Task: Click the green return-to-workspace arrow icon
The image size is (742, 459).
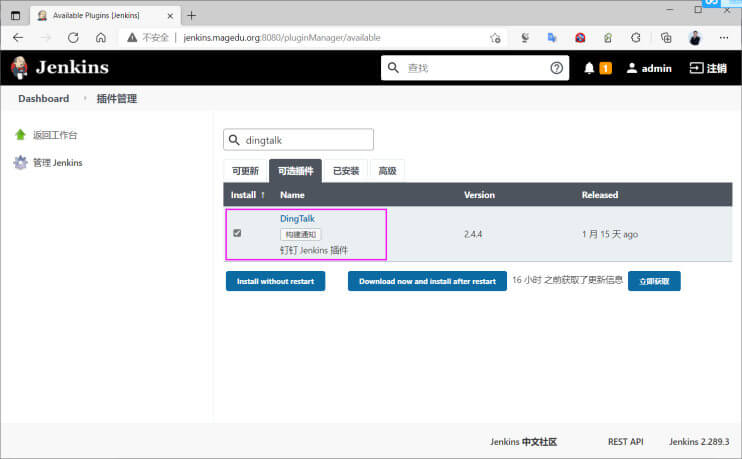Action: pyautogui.click(x=20, y=135)
